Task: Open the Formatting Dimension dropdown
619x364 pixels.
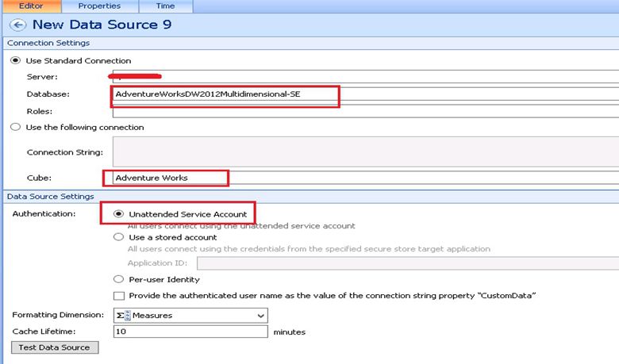Action: click(190, 316)
